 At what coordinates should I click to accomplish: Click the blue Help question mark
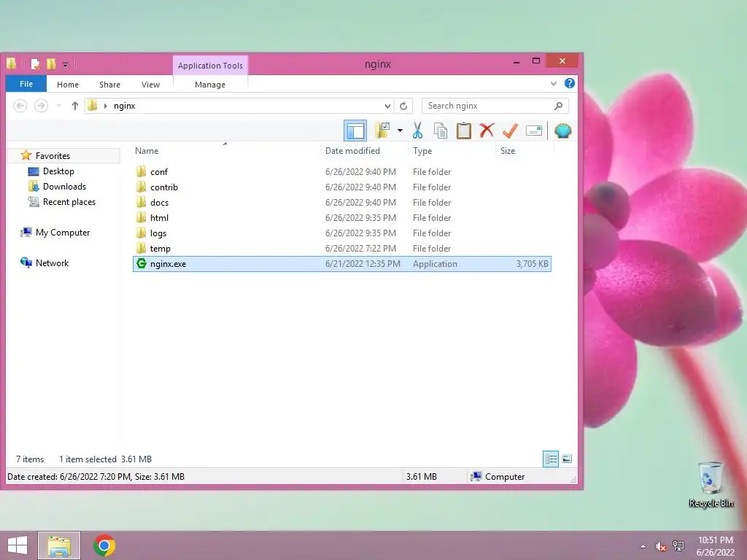[x=569, y=83]
